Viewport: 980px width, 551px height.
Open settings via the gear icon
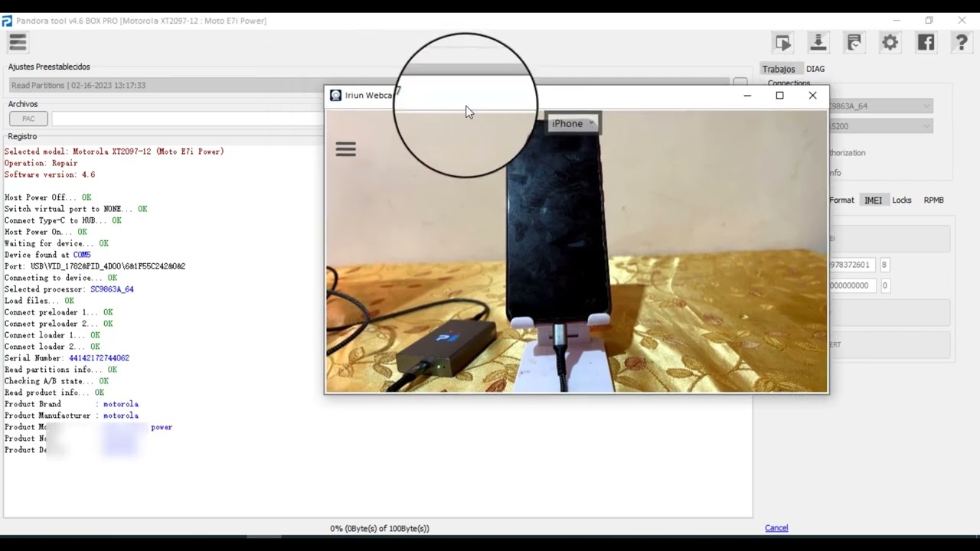point(890,43)
